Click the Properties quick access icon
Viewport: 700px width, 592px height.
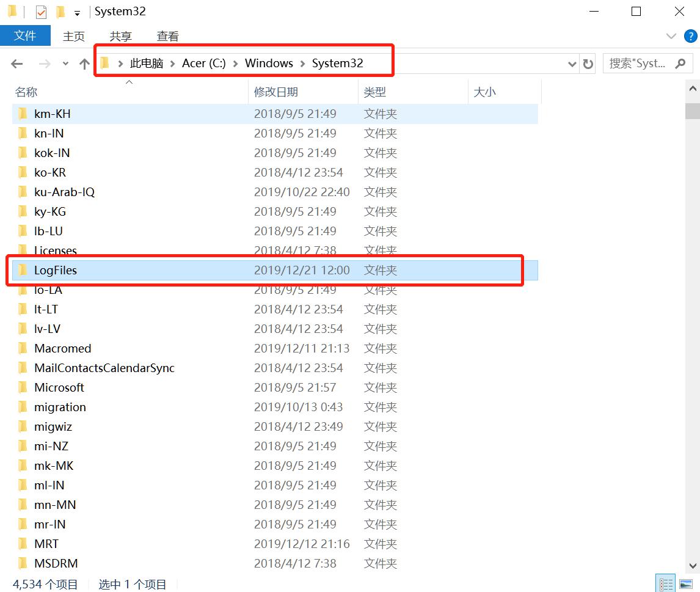click(x=41, y=12)
